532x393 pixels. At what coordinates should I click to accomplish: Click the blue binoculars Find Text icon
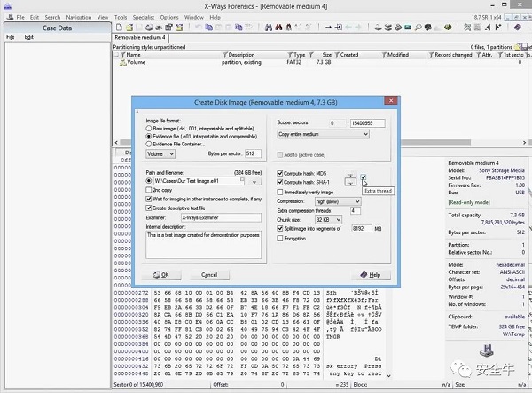(269, 28)
